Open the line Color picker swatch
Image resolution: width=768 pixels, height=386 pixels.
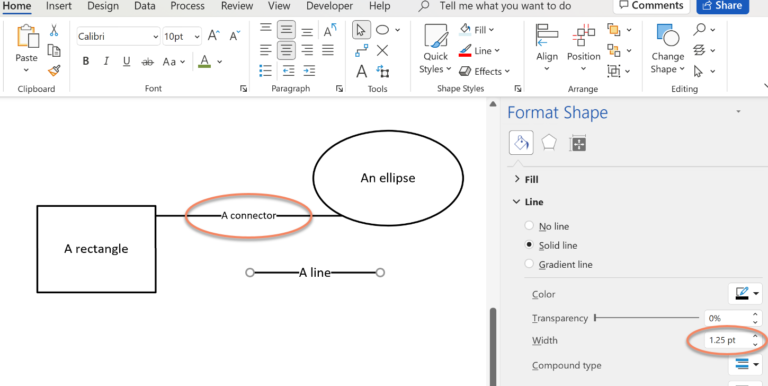tap(746, 293)
